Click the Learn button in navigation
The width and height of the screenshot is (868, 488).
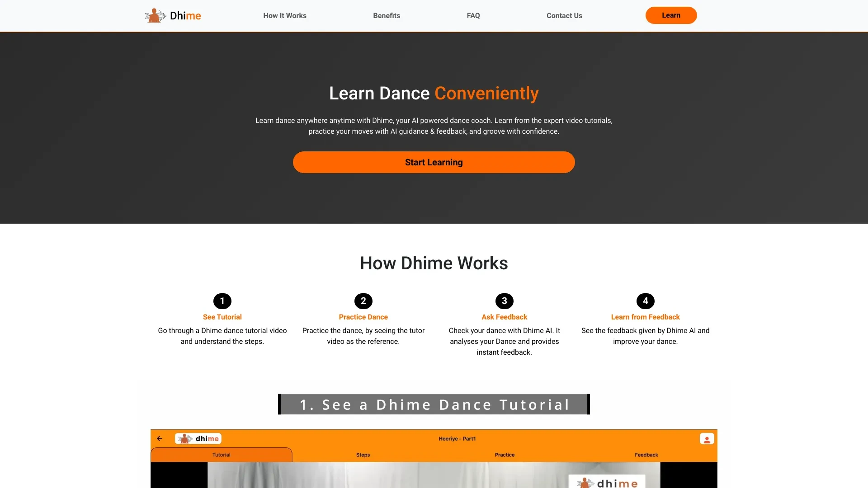(671, 15)
